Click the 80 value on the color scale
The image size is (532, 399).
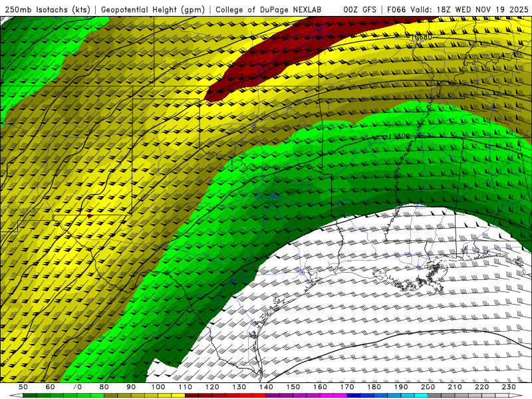[104, 387]
